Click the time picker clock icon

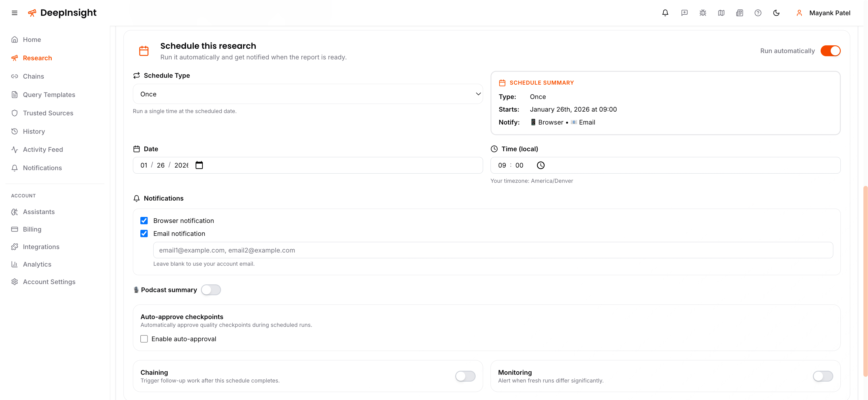pyautogui.click(x=540, y=165)
